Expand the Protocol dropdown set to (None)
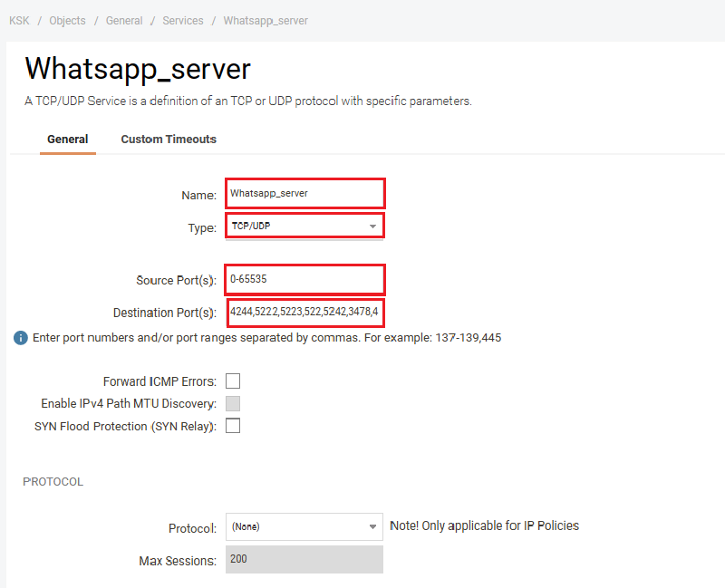 pyautogui.click(x=304, y=526)
